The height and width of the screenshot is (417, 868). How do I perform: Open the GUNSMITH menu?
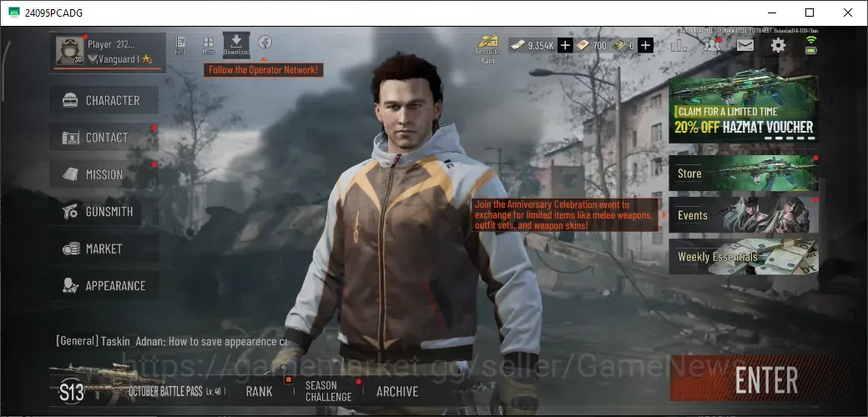pyautogui.click(x=104, y=211)
